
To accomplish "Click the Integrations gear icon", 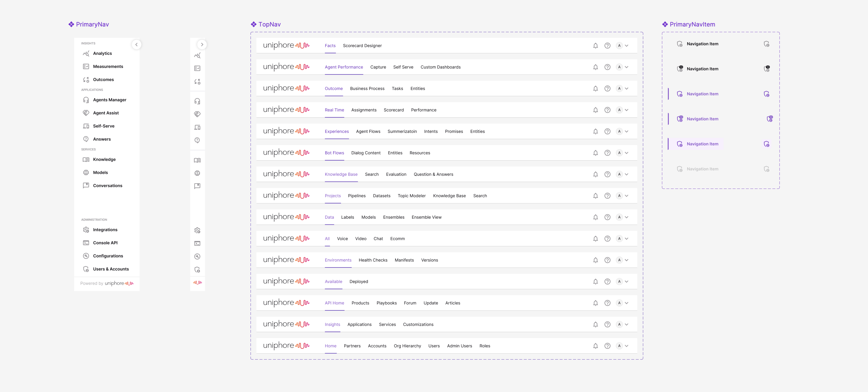I will [86, 230].
